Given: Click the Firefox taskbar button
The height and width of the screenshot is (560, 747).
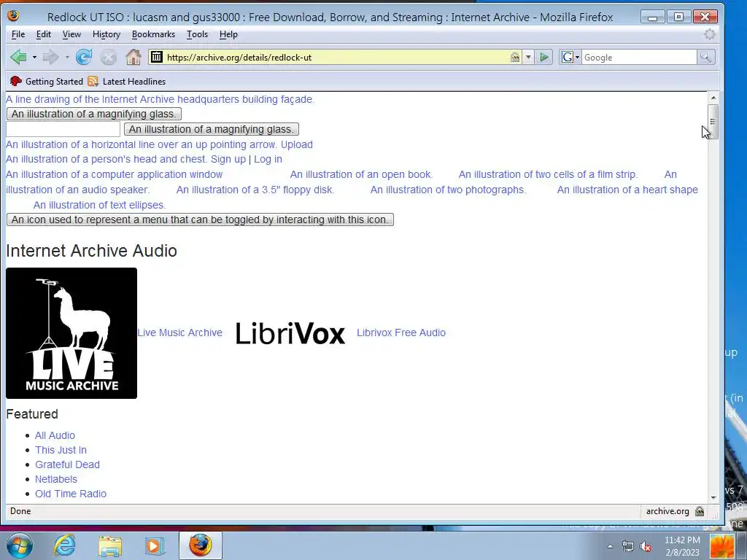Looking at the screenshot, I should 200,545.
